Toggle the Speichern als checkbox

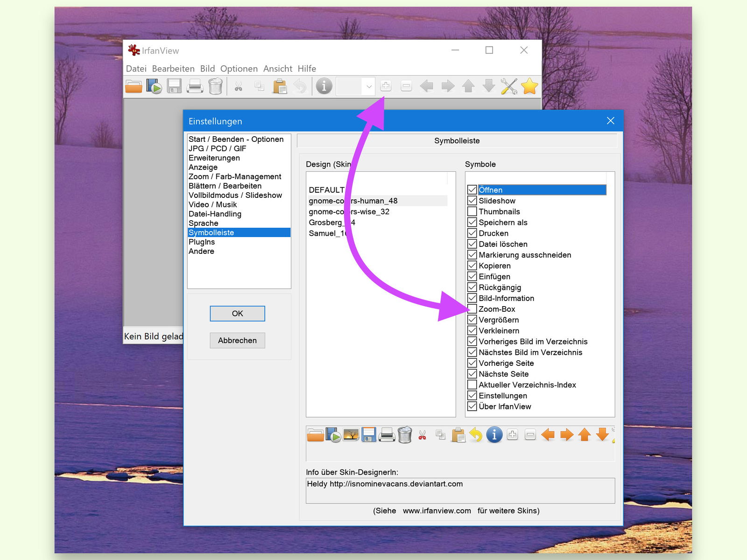[472, 222]
